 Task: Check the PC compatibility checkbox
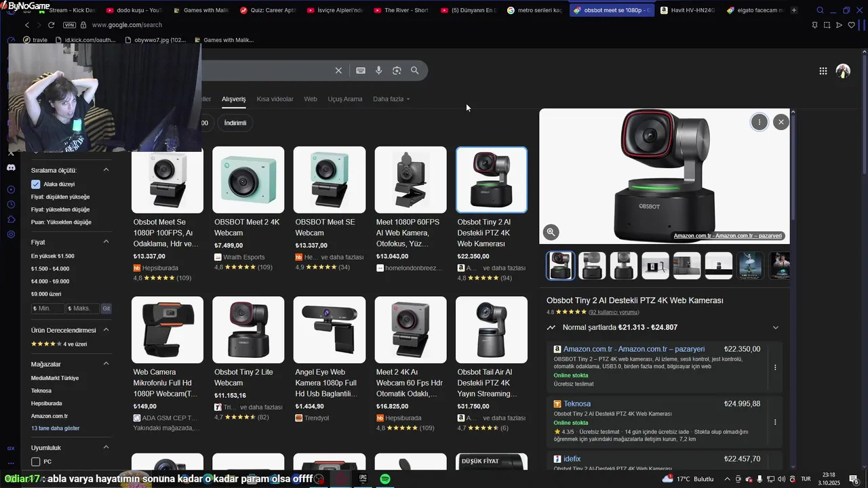[36, 462]
